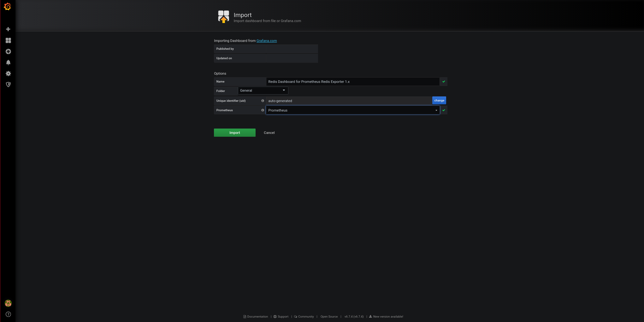Screen dimensions: 644x322
Task: Click the user avatar icon
Action: pos(8,303)
